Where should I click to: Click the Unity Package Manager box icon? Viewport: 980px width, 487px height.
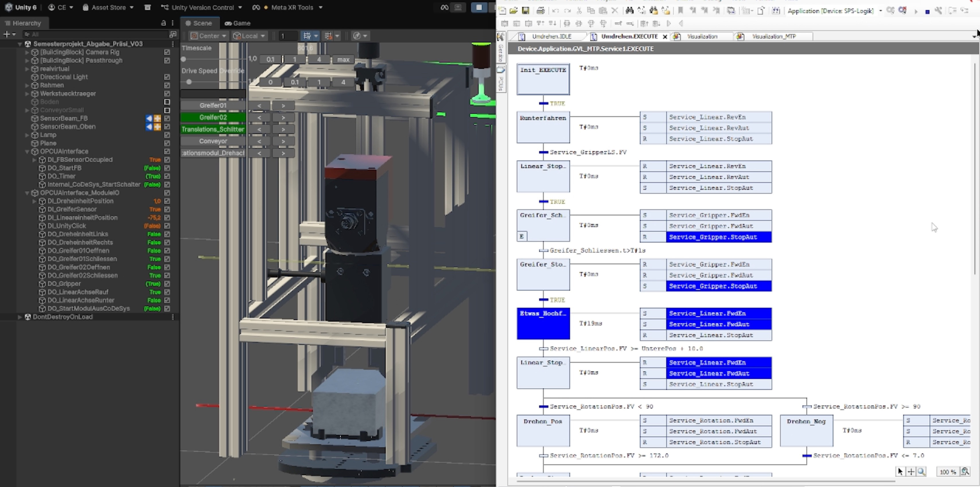pos(148,7)
